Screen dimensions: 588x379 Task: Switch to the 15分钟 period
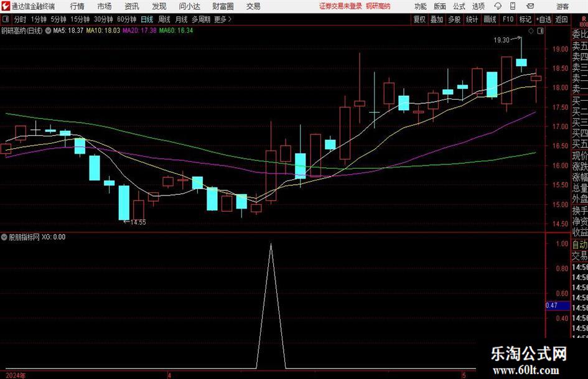point(80,19)
